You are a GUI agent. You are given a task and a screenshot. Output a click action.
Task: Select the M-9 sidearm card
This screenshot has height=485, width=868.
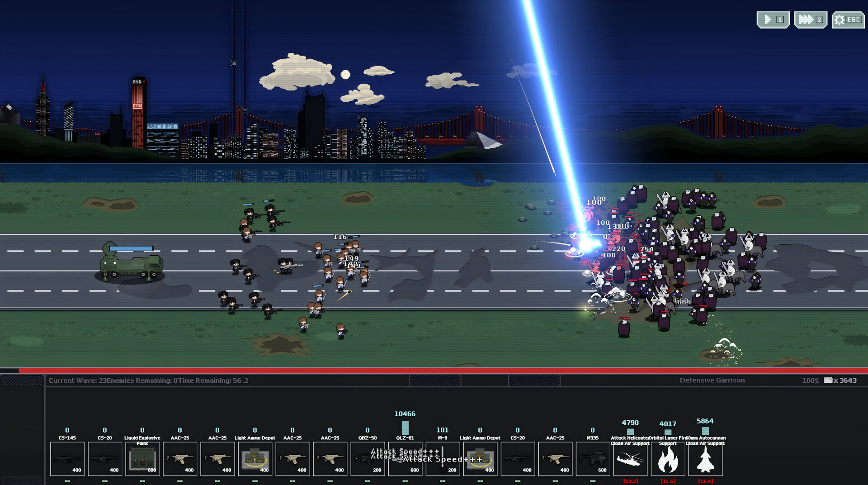tap(443, 459)
